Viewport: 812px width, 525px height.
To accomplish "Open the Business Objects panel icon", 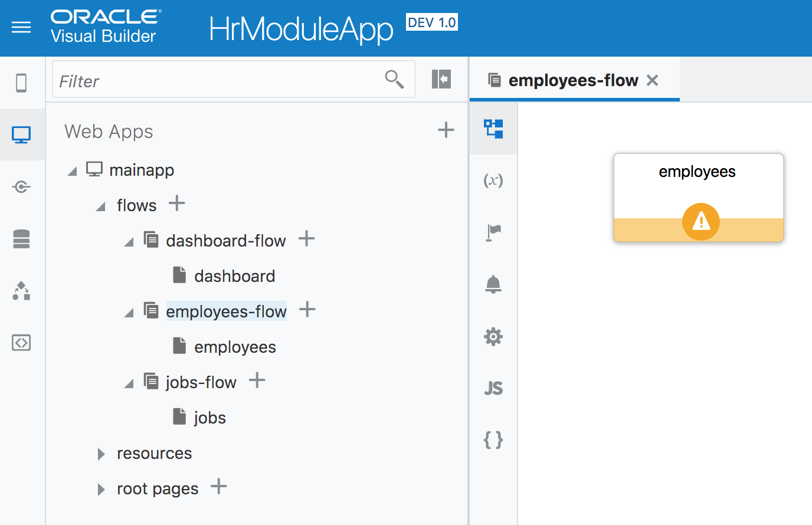I will pyautogui.click(x=22, y=238).
